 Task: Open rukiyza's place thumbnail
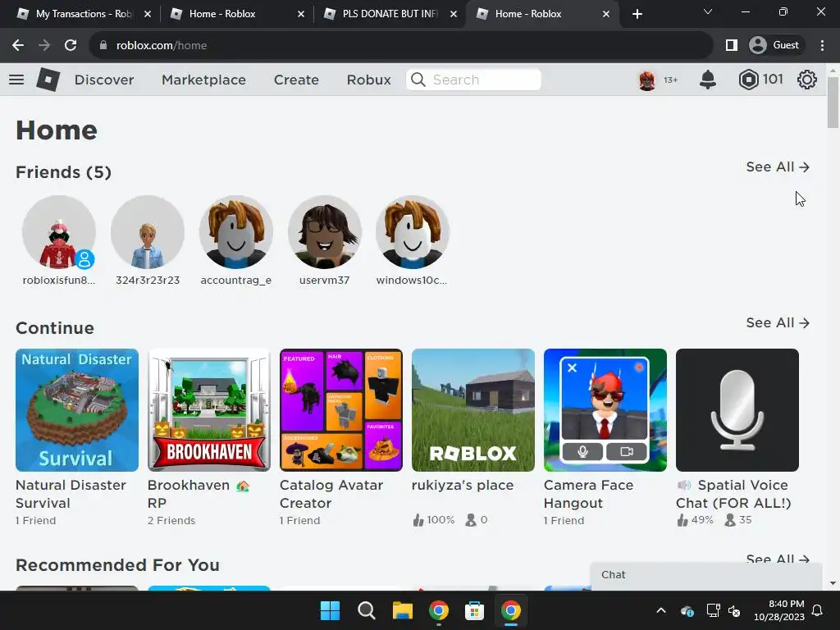473,410
